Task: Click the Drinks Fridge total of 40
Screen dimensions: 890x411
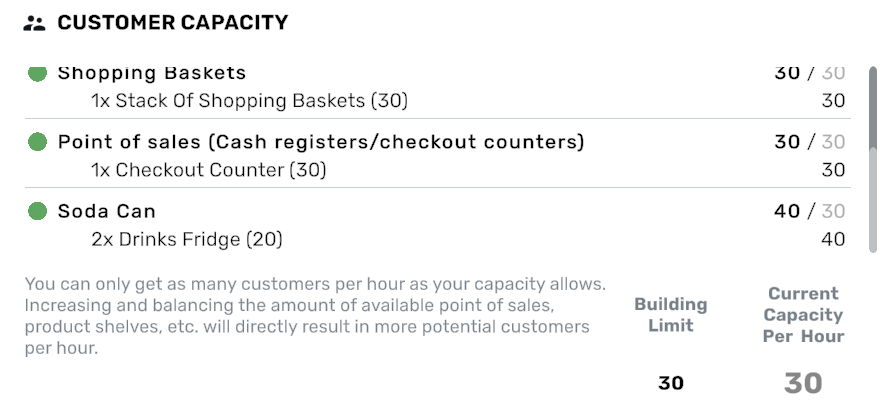Action: 833,239
